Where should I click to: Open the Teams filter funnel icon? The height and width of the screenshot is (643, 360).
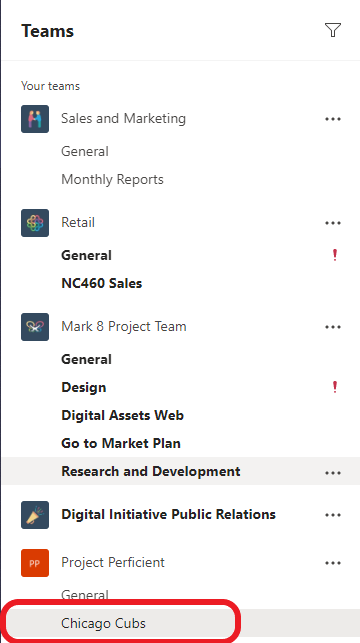333,30
